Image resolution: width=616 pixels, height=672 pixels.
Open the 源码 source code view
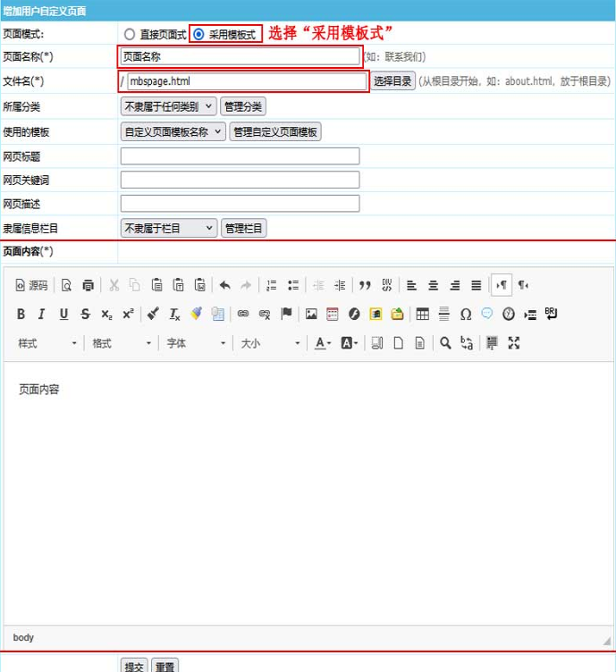point(31,285)
